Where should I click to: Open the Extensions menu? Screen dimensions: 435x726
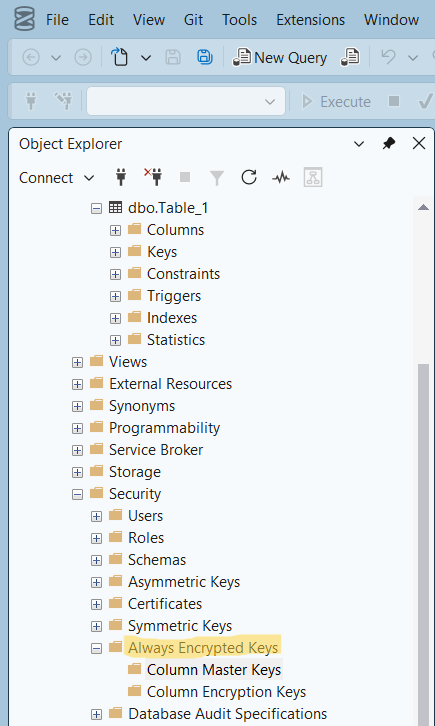(x=311, y=20)
